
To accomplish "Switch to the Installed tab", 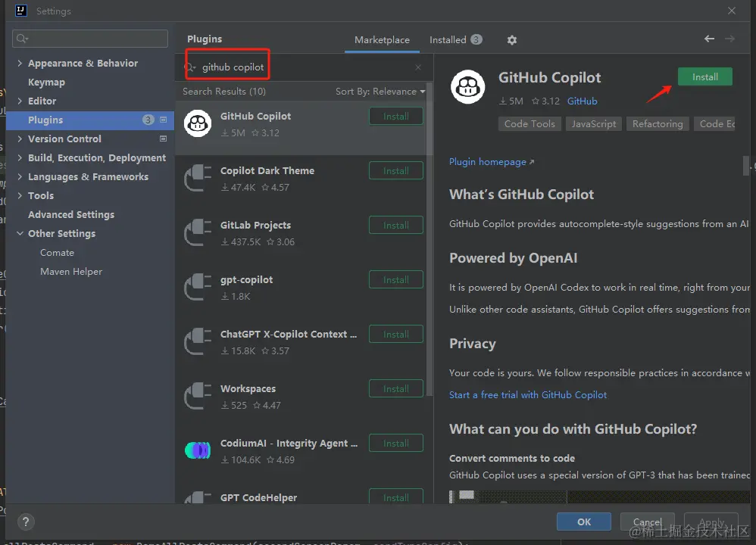I will pyautogui.click(x=455, y=40).
